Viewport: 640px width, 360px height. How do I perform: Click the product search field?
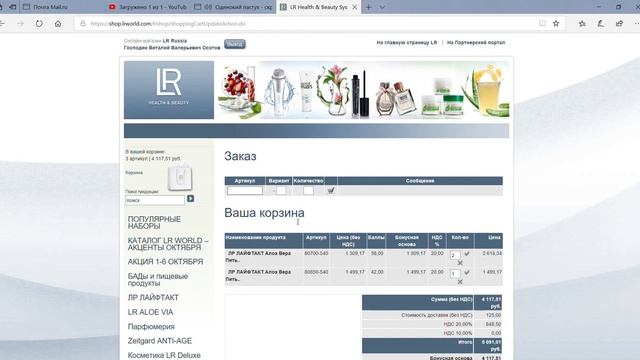coord(155,200)
